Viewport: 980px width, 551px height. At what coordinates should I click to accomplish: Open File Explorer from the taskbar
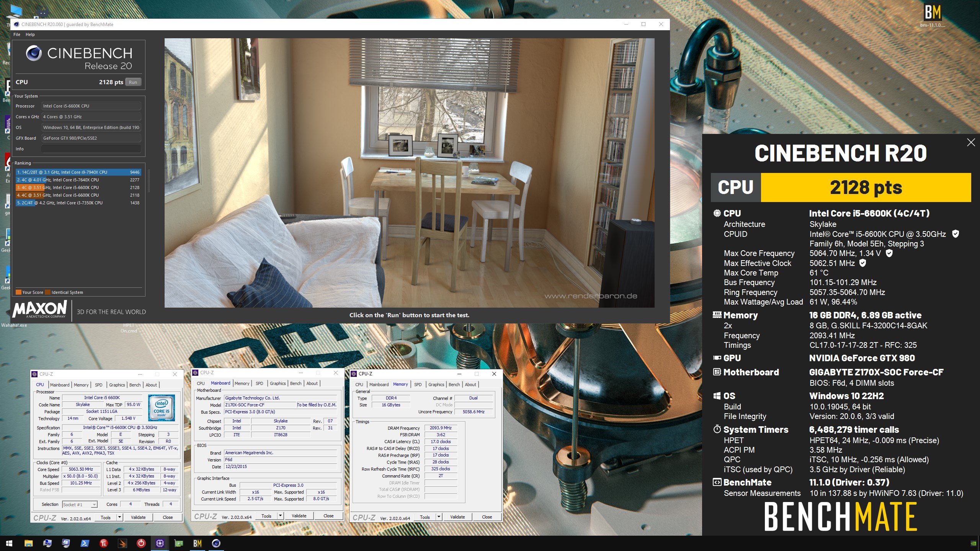28,543
